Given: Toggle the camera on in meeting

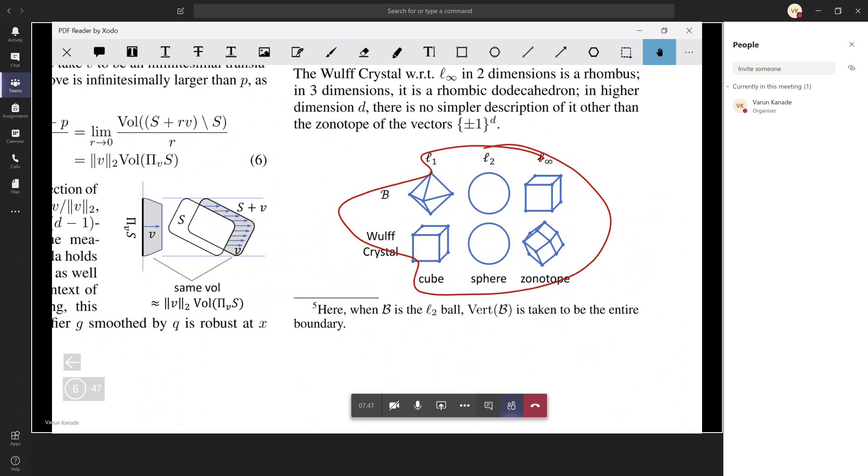Looking at the screenshot, I should 394,405.
